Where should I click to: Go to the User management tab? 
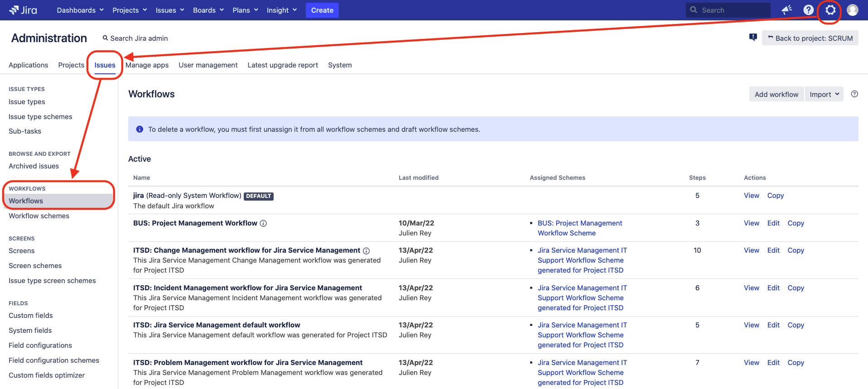pyautogui.click(x=208, y=65)
